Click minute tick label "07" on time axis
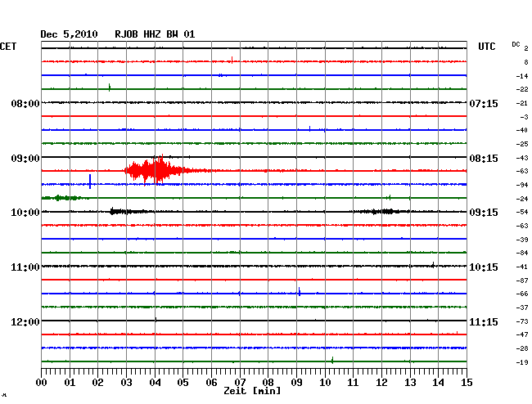 coord(240,382)
